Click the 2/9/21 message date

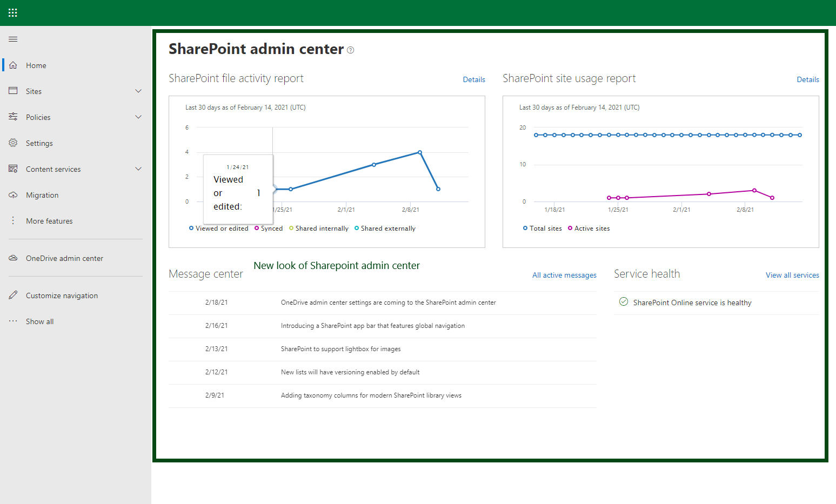click(x=215, y=395)
